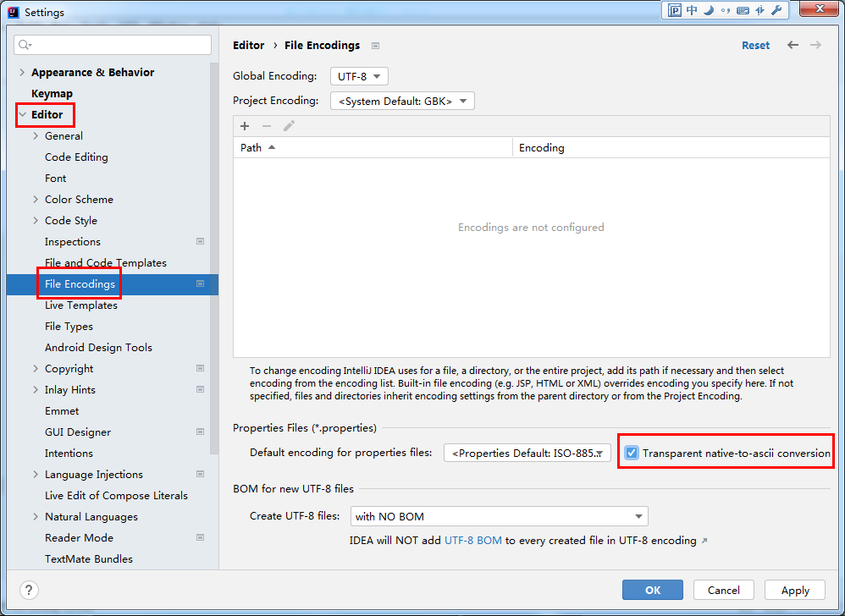Click the project-level icon on Inlay Hints row
Viewport: 845px width, 616px height.
click(x=201, y=389)
